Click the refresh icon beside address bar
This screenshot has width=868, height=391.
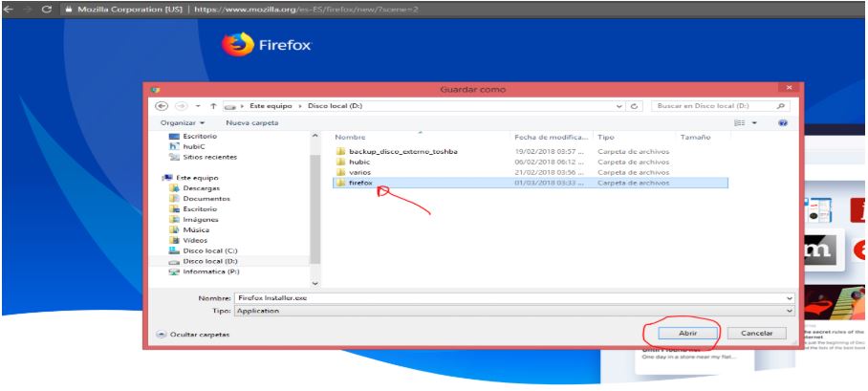point(636,106)
